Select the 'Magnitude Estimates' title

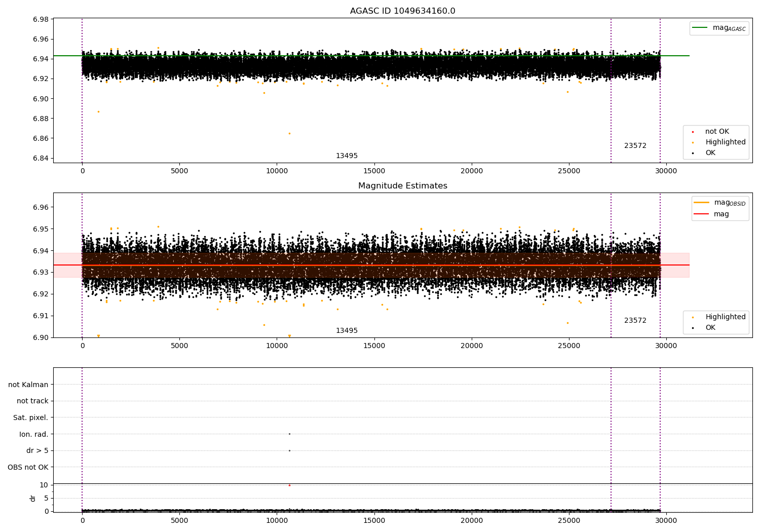(402, 186)
